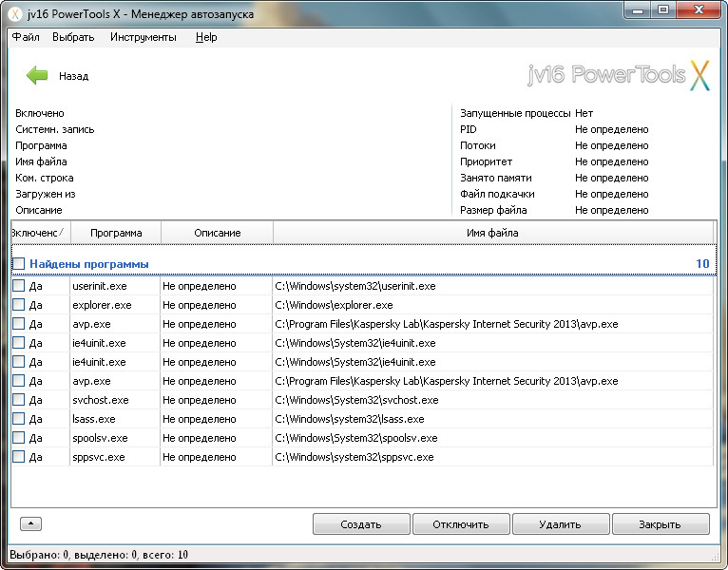Select the spoolsv.exe program name cell
The width and height of the screenshot is (728, 570).
(99, 438)
